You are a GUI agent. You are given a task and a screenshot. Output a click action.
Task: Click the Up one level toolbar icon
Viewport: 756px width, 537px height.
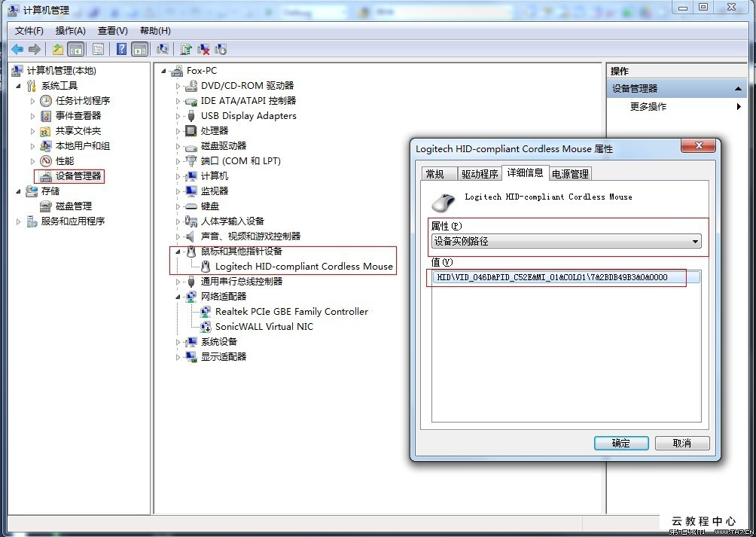pyautogui.click(x=58, y=49)
